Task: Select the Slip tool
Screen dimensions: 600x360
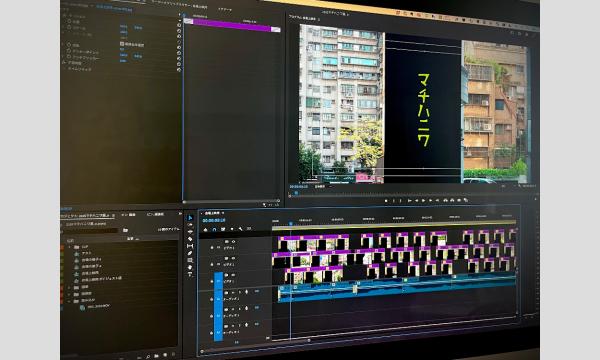Action: pos(190,246)
